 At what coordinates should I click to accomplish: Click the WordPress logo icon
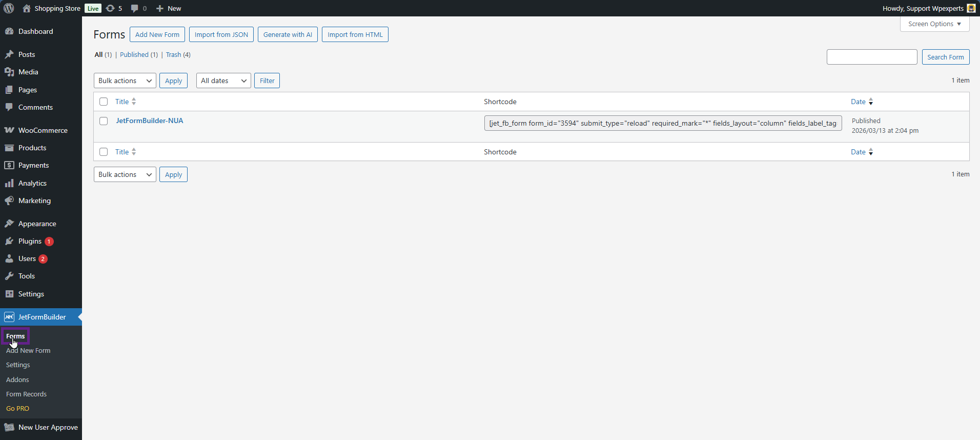pyautogui.click(x=9, y=8)
